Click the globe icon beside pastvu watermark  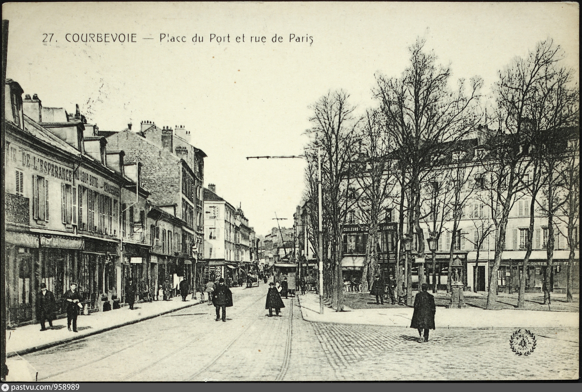click(5, 387)
